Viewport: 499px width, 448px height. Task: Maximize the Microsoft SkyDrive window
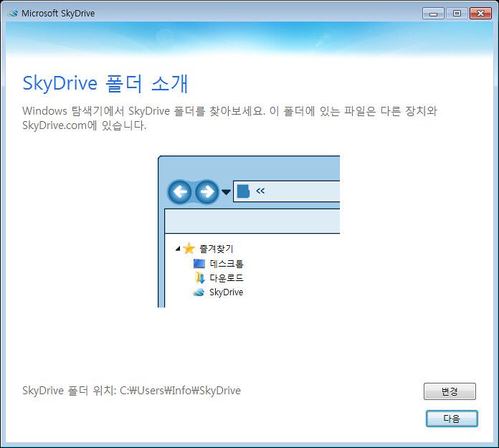(x=457, y=14)
